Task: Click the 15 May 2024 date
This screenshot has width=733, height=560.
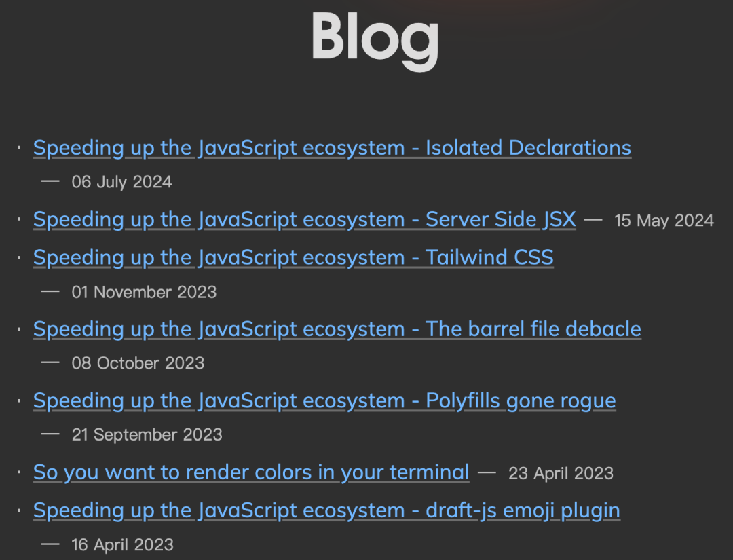Action: click(x=664, y=221)
